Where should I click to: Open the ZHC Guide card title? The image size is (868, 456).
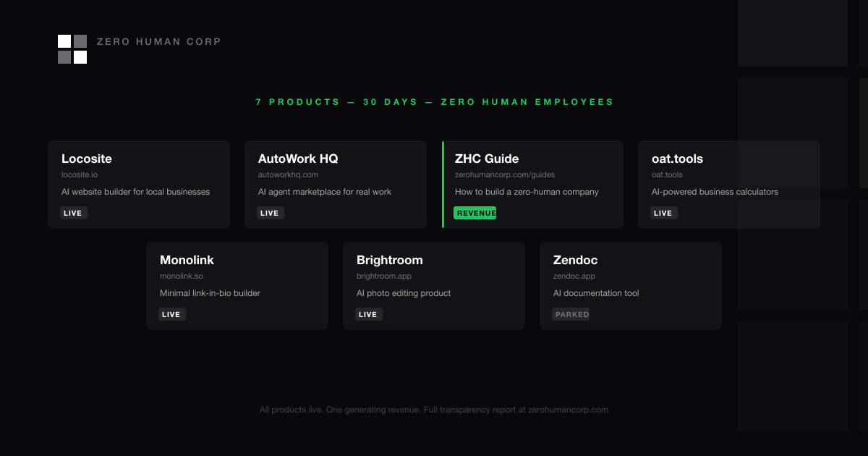[x=487, y=159]
